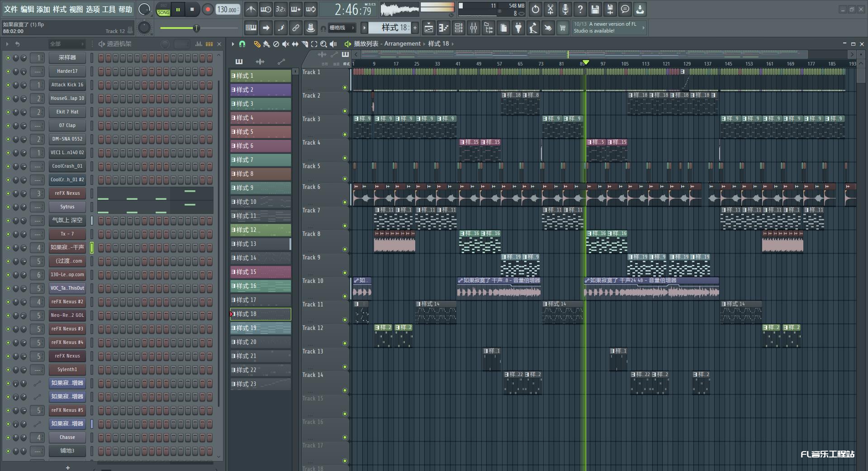Viewport: 868px width, 471px height.
Task: Add a new pattern with plus button
Action: [x=415, y=28]
